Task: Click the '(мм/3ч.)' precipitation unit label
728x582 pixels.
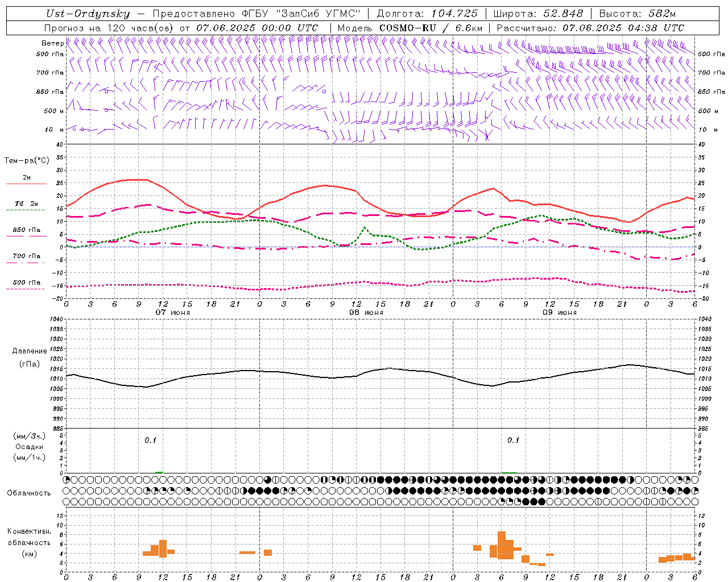Action: click(30, 436)
